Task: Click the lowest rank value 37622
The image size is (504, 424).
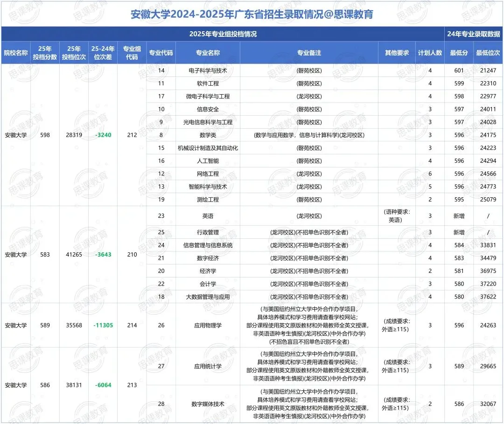Action: 488,297
